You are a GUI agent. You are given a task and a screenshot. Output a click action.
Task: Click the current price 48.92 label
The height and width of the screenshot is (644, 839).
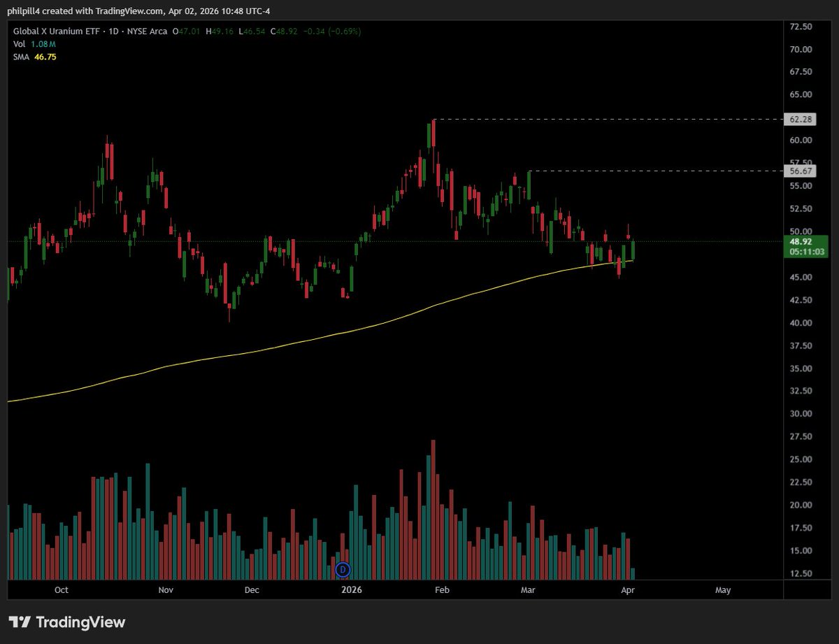pos(801,241)
